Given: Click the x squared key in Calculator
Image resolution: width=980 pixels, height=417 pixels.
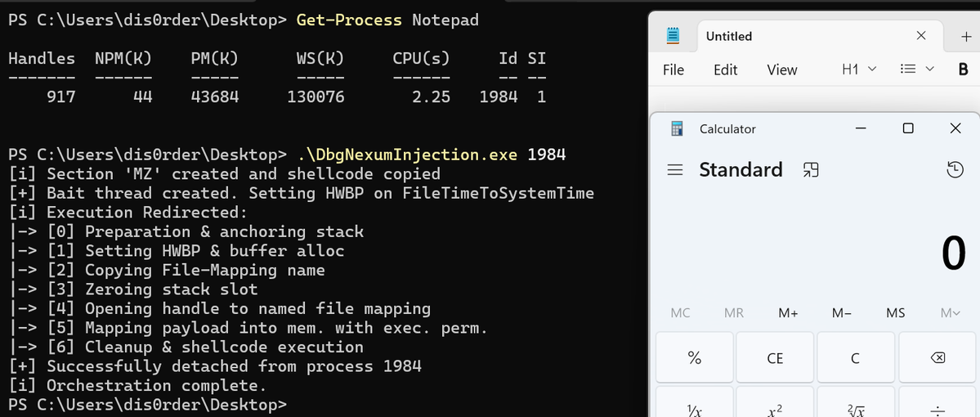Looking at the screenshot, I should (775, 402).
